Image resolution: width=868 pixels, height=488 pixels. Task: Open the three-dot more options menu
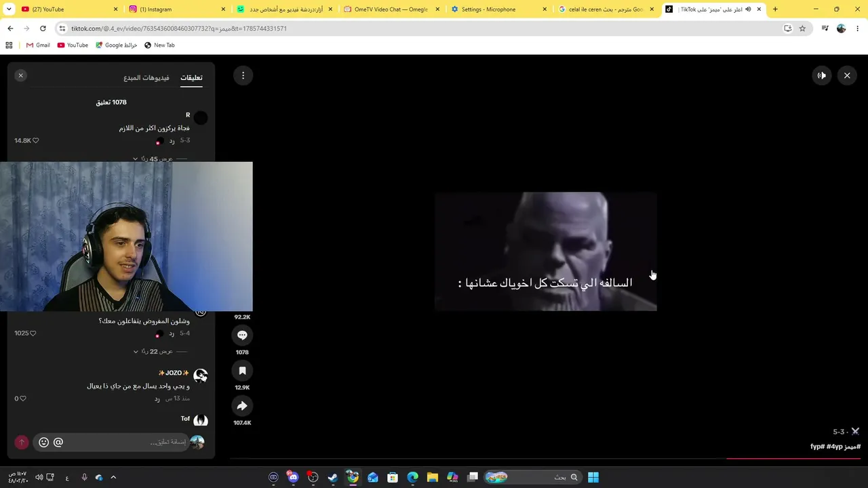pos(243,75)
